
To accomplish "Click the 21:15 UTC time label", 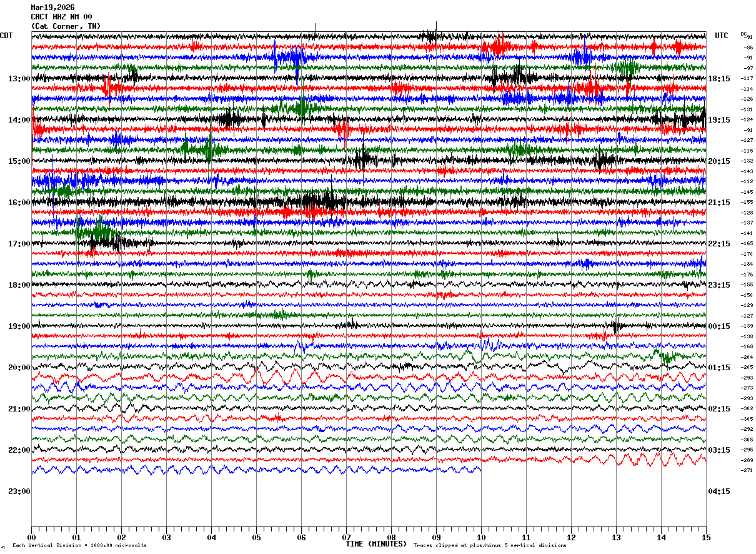I will point(719,203).
